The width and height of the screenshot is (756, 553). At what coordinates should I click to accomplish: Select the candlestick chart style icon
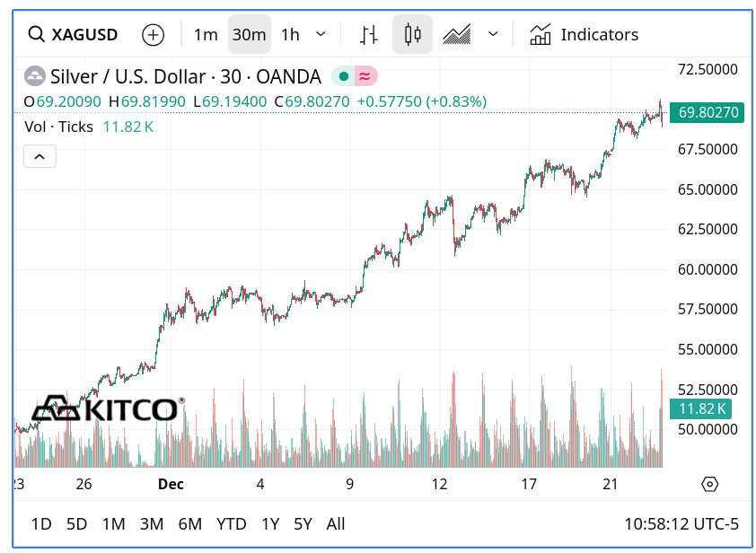[412, 35]
